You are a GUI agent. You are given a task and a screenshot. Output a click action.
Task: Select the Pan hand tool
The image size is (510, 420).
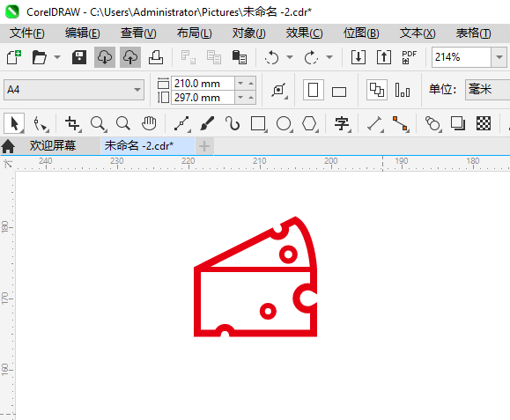(x=149, y=124)
